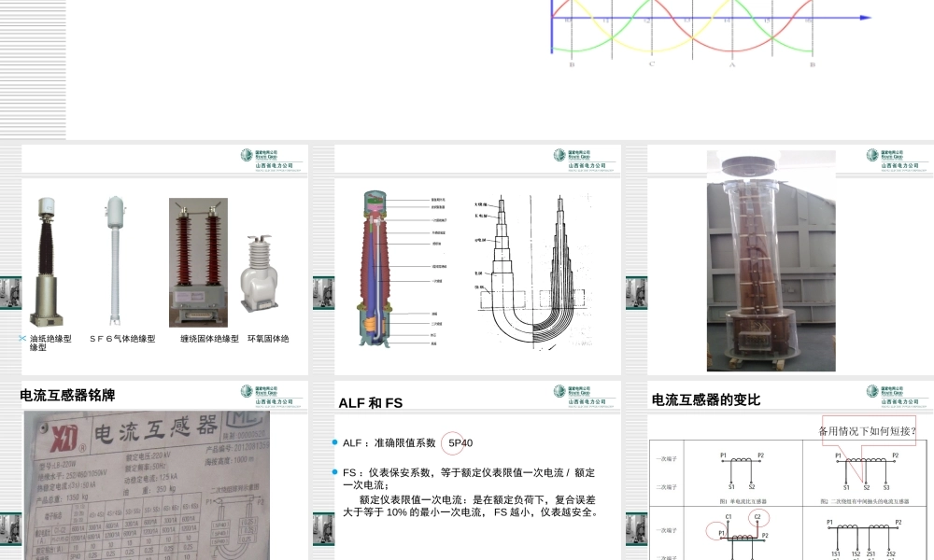Click the State Grid logo on insulation slide

272,161
